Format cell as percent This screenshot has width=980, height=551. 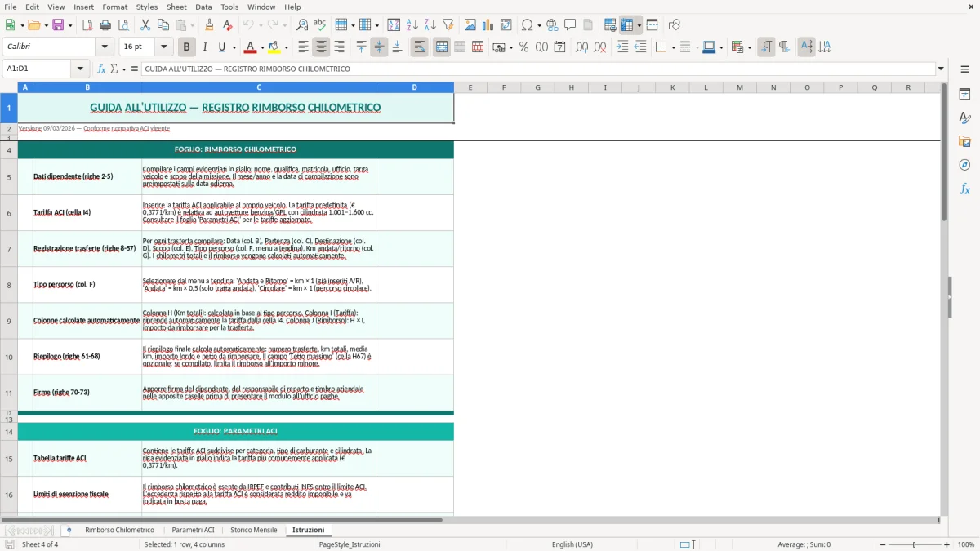[x=523, y=47]
